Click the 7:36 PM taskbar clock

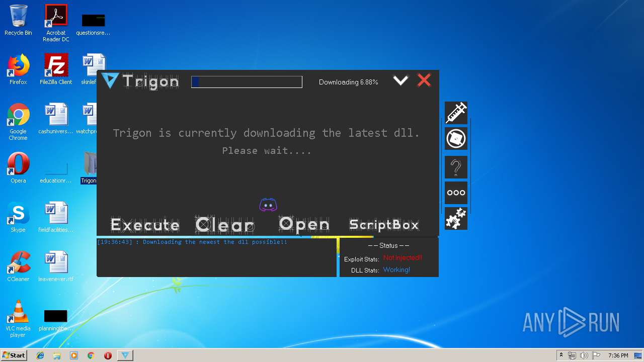(x=618, y=355)
